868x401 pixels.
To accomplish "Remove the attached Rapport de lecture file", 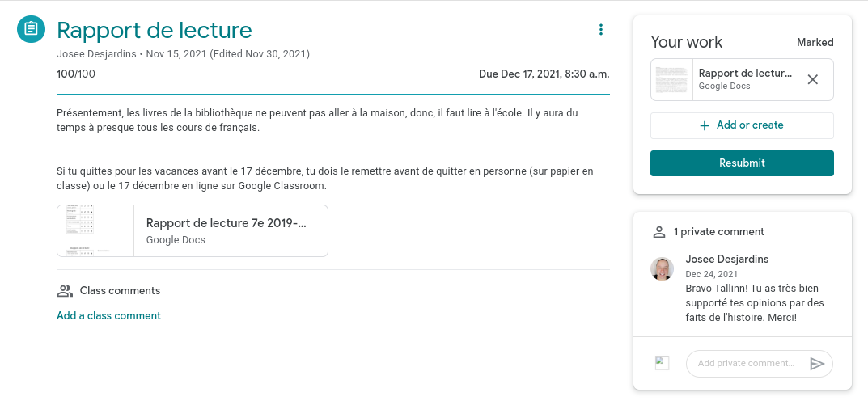I will coord(813,79).
